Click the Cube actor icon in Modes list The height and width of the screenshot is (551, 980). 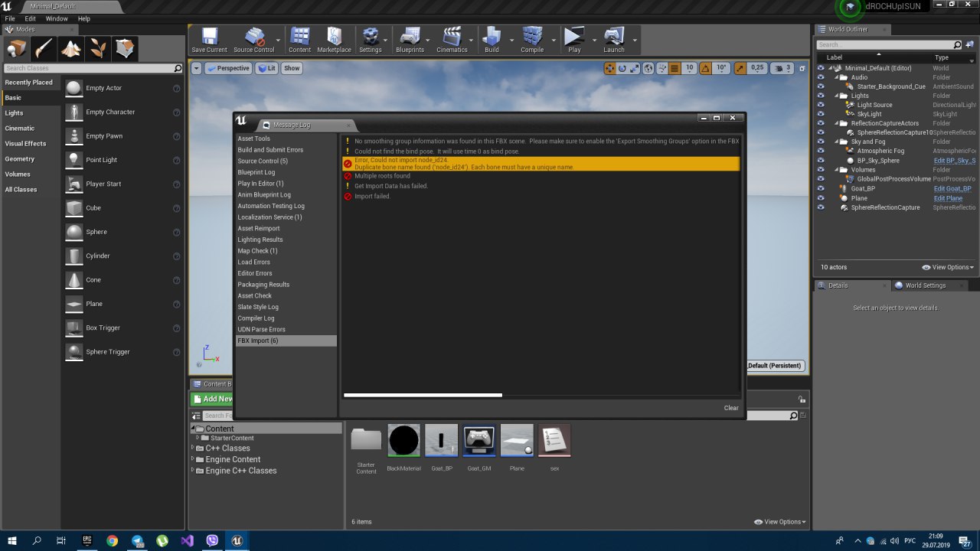pos(73,207)
